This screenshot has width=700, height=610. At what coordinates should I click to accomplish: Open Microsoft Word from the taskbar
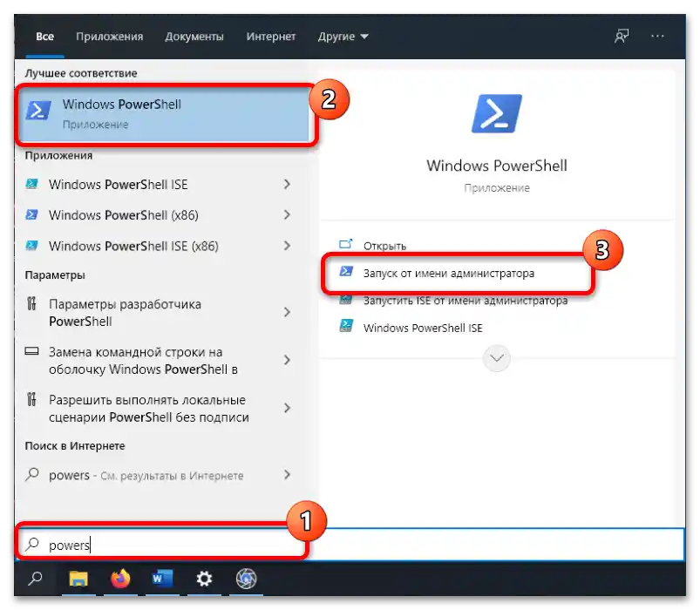(x=162, y=579)
